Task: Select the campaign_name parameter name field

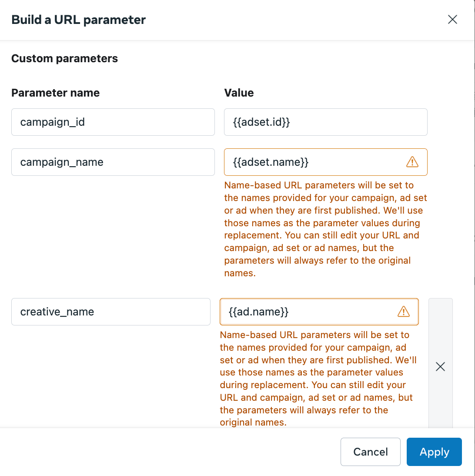Action: [113, 162]
